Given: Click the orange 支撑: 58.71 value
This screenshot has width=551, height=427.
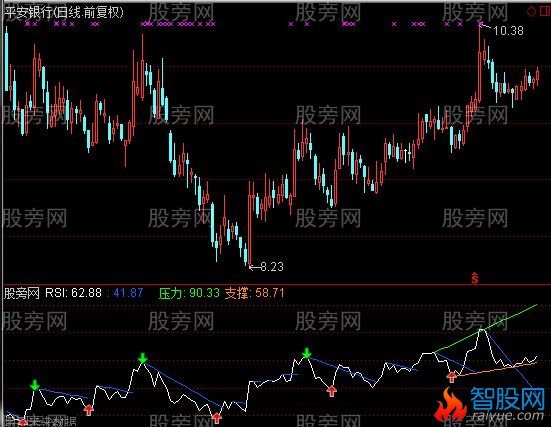Looking at the screenshot, I should (x=254, y=293).
